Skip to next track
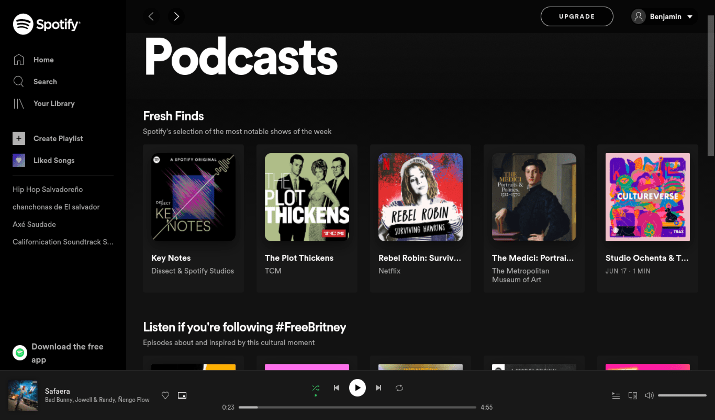Screen dimensions: 715x420 [378, 388]
